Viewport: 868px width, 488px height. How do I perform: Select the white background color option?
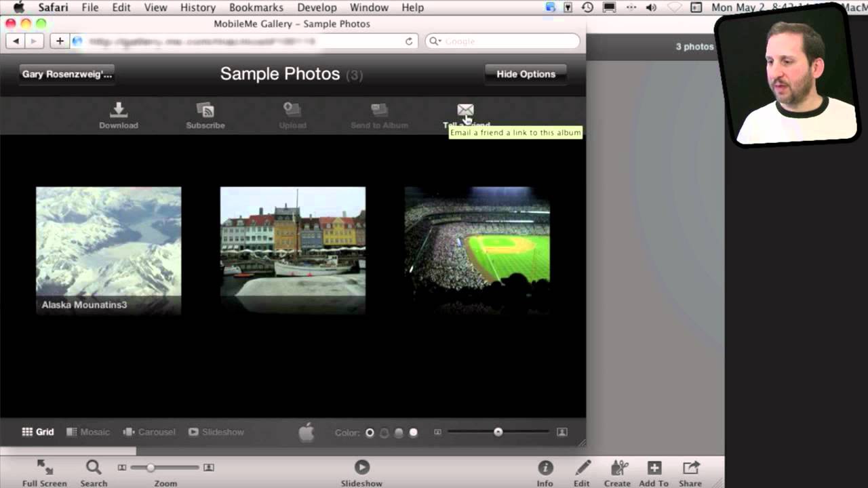click(413, 432)
